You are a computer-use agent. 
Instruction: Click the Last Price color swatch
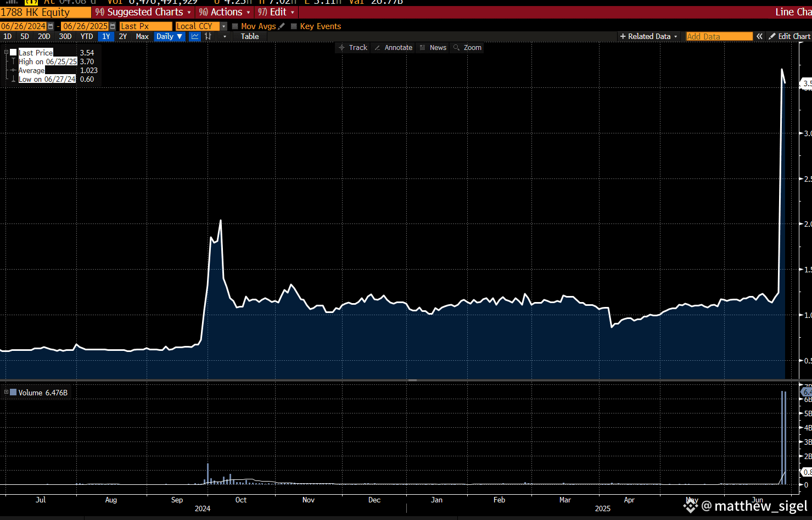coord(13,53)
